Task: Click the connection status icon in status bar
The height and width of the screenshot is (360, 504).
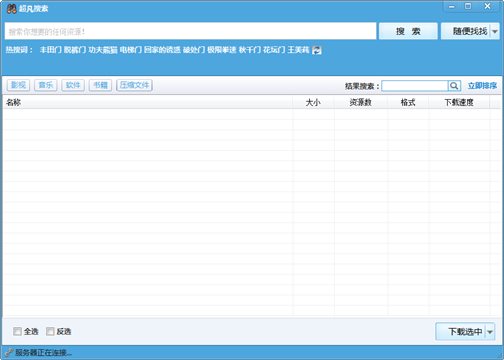Action: (9, 352)
